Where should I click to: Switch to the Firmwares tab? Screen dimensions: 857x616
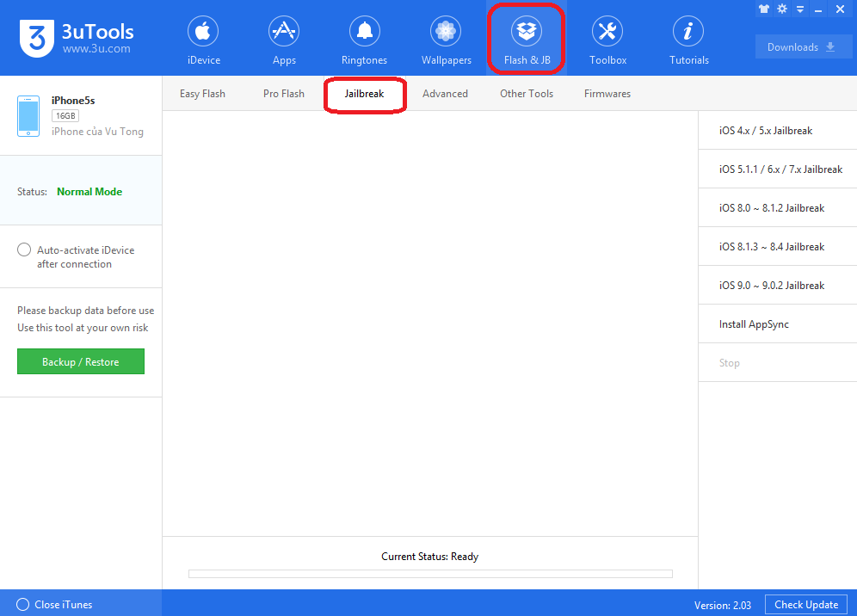pos(607,94)
